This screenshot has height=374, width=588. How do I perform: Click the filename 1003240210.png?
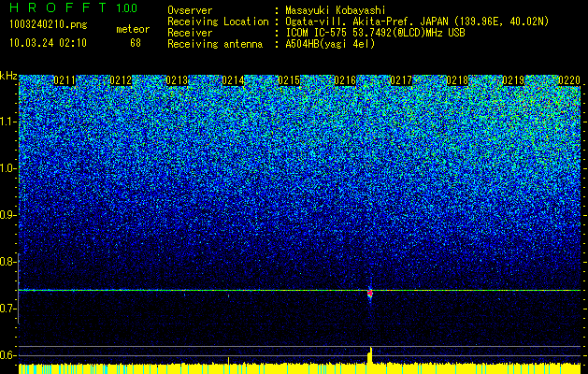(49, 25)
